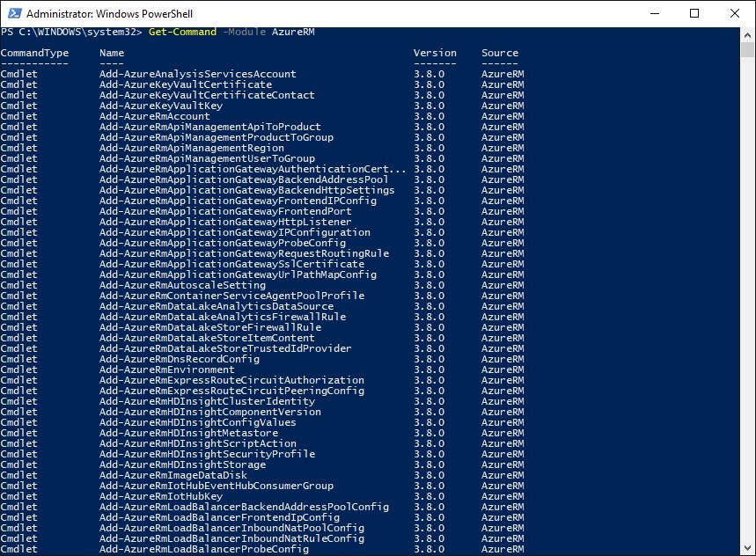Click the scrollbar down arrow
The width and height of the screenshot is (756, 556).
(747, 548)
